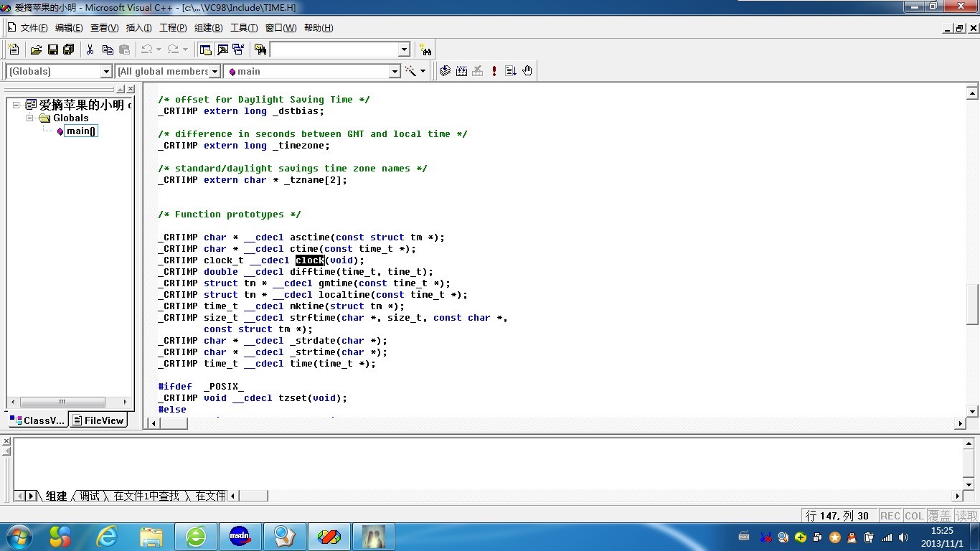Open the (Globals) class dropdown

click(106, 71)
